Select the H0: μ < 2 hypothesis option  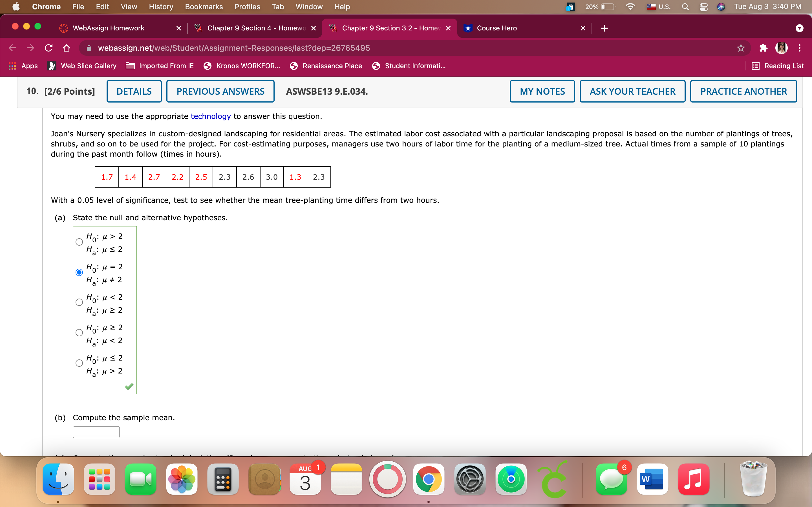(x=79, y=302)
